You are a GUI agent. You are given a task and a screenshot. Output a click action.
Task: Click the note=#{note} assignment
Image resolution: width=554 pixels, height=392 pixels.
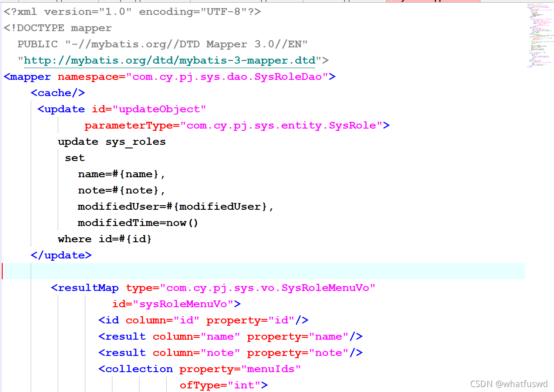click(x=122, y=190)
